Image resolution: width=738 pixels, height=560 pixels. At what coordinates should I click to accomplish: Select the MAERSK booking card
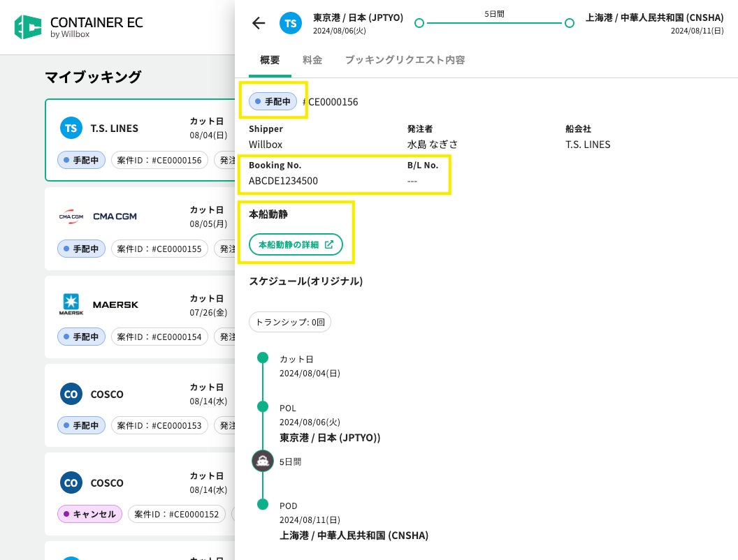pos(140,318)
